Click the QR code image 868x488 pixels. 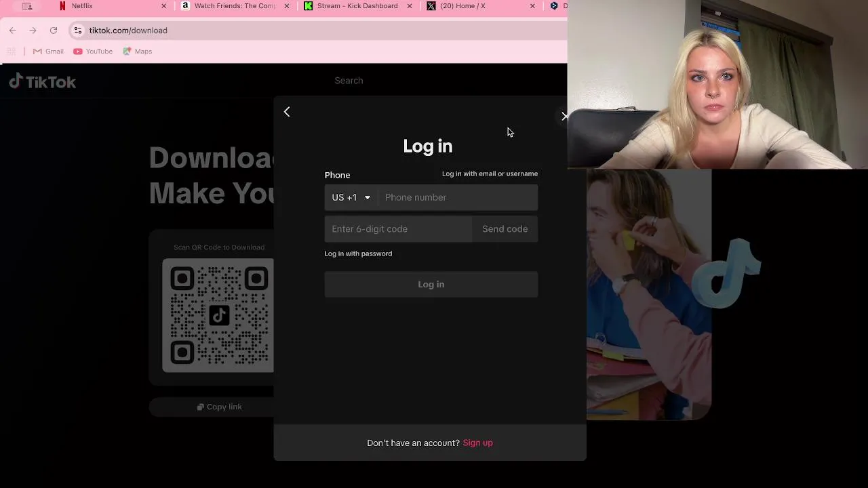coord(218,315)
